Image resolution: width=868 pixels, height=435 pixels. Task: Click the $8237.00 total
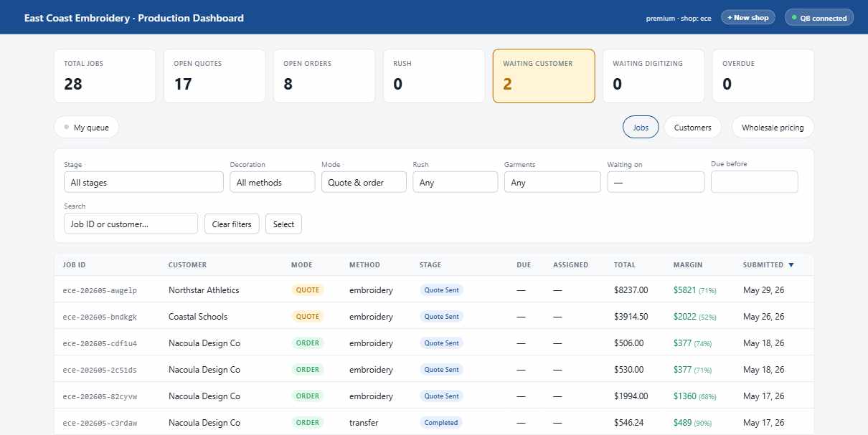(x=631, y=290)
